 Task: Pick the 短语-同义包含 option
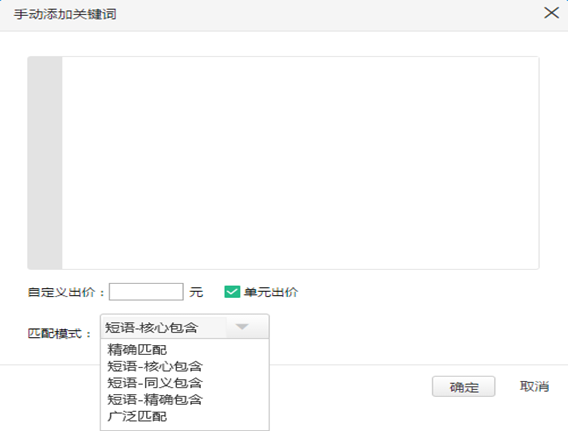pos(155,383)
